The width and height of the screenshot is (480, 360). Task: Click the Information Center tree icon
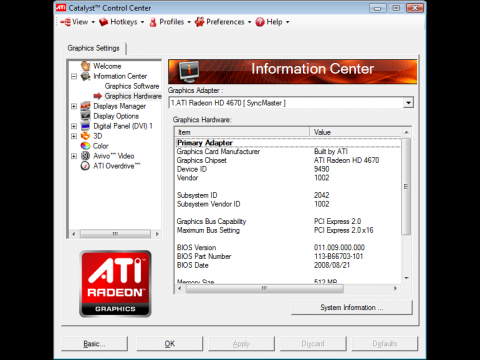[x=86, y=76]
